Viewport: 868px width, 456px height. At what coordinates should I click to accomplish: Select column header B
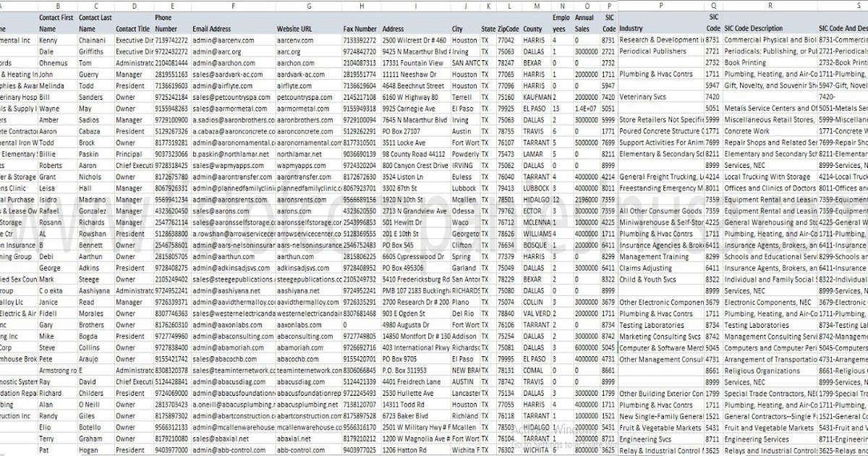tap(56, 6)
